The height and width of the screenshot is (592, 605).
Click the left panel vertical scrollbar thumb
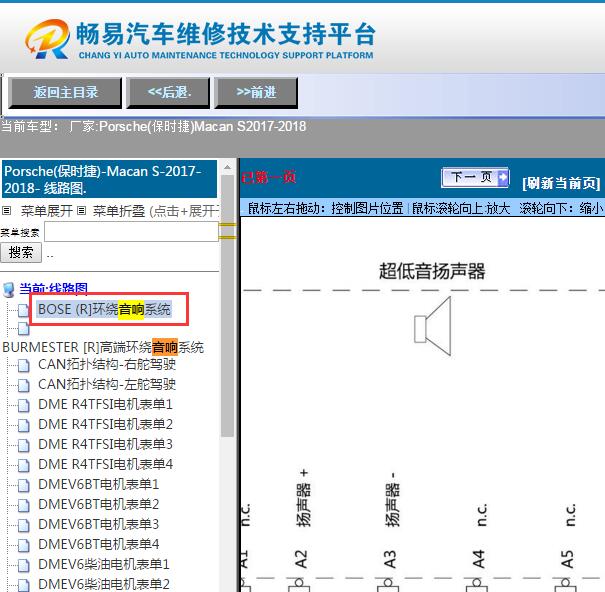click(x=228, y=305)
